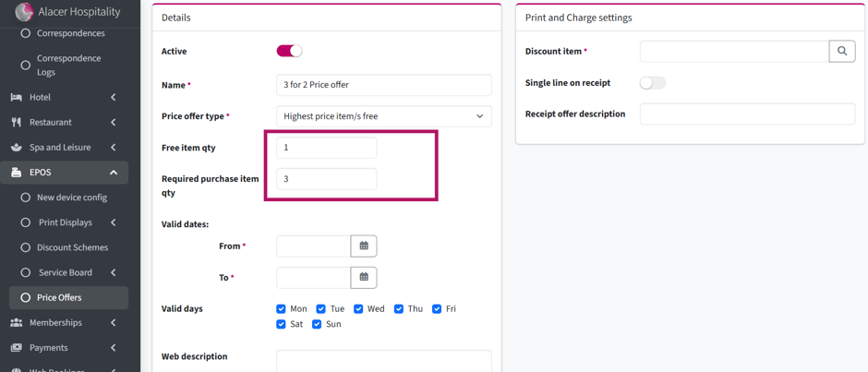This screenshot has width=868, height=372.
Task: Toggle the Active switch off
Action: tap(290, 51)
